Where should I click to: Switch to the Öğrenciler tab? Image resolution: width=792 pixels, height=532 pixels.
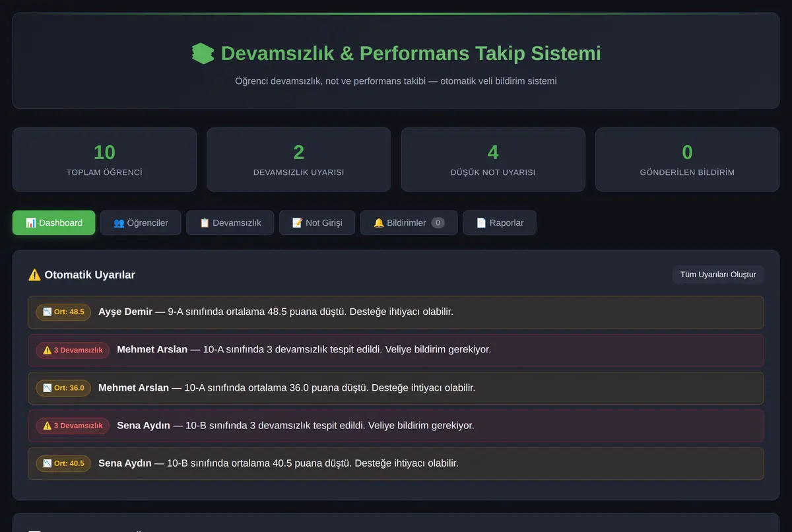point(141,223)
